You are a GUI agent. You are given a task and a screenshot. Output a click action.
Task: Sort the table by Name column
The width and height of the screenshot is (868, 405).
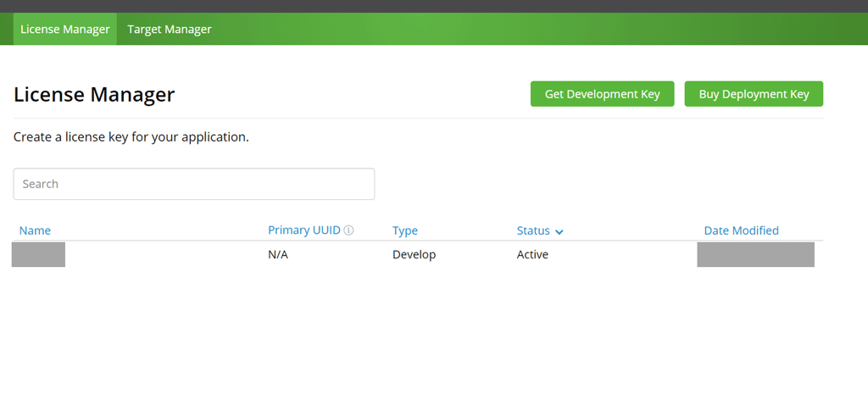pyautogui.click(x=35, y=230)
